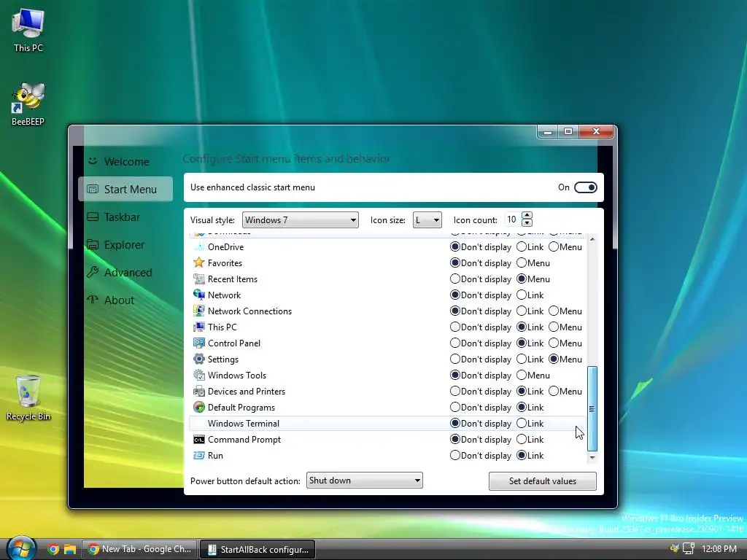
Task: Open Chrome pinned taskbar icon
Action: [x=53, y=549]
